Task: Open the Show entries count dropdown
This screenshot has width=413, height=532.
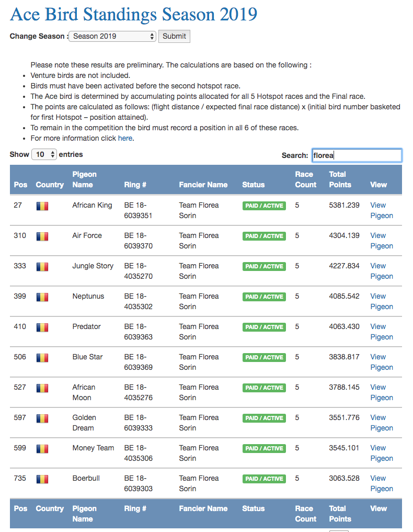Action: pyautogui.click(x=44, y=154)
